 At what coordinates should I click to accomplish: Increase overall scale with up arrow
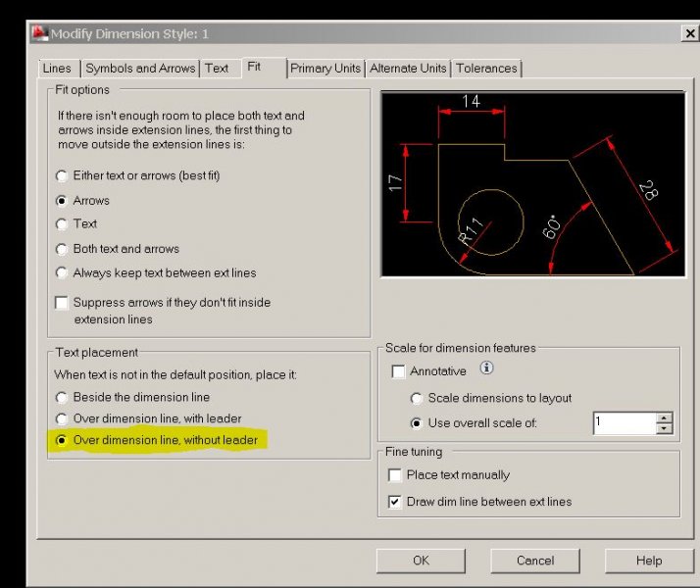(x=664, y=418)
